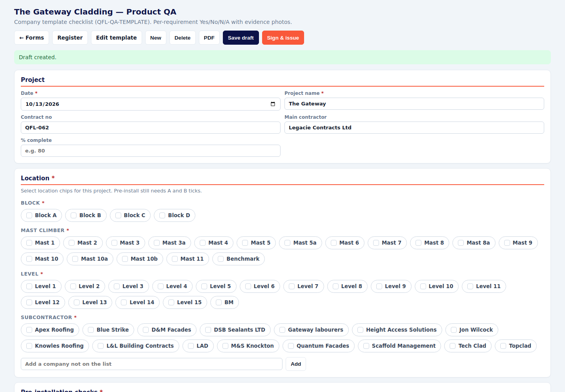Check Level 3
This screenshot has width=565, height=392.
[x=129, y=286]
